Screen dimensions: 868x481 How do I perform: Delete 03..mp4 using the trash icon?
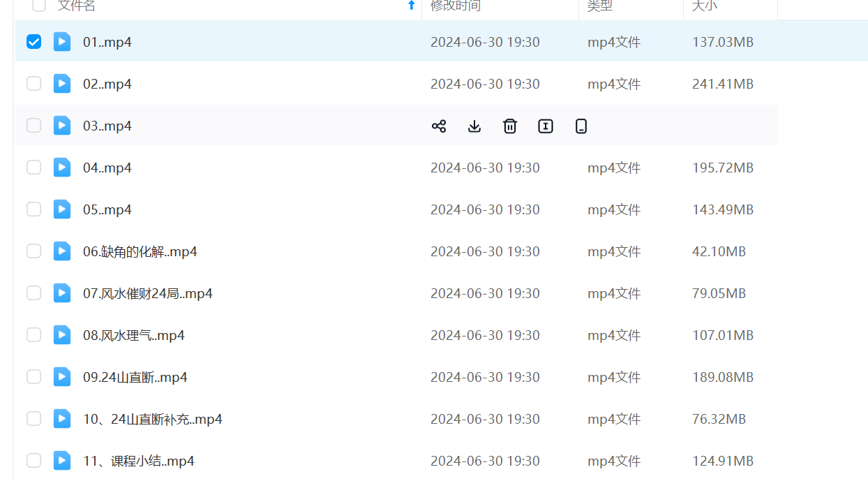(x=510, y=126)
